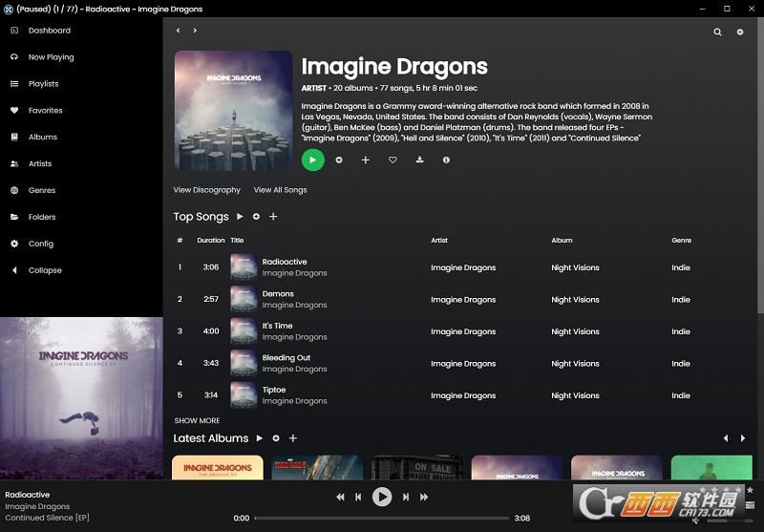
Task: Play Imagine Dragons with green play button
Action: [313, 160]
